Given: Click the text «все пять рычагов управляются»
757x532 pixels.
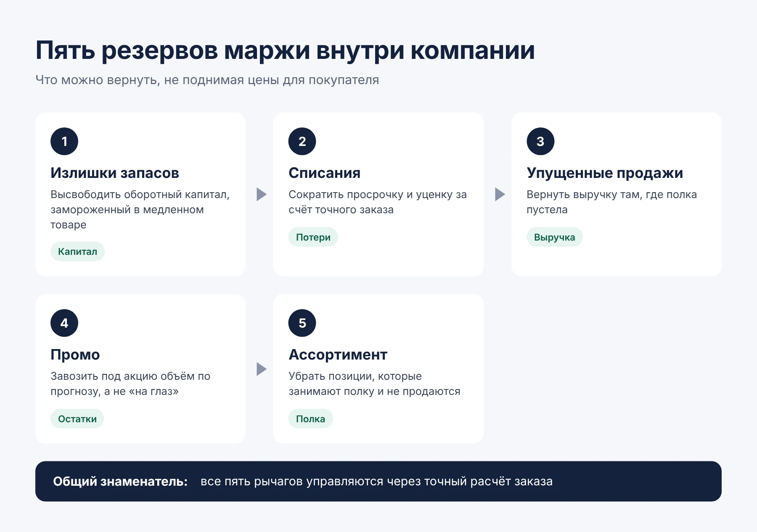Looking at the screenshot, I should tap(292, 482).
